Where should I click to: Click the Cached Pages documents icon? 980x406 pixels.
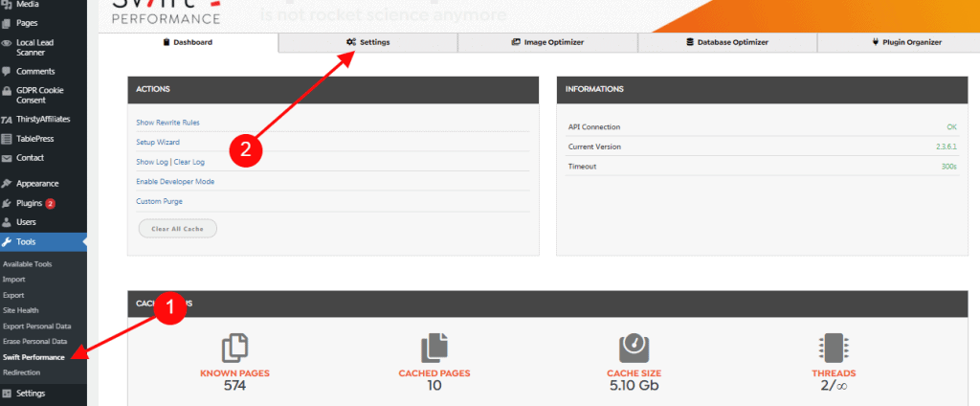(434, 348)
